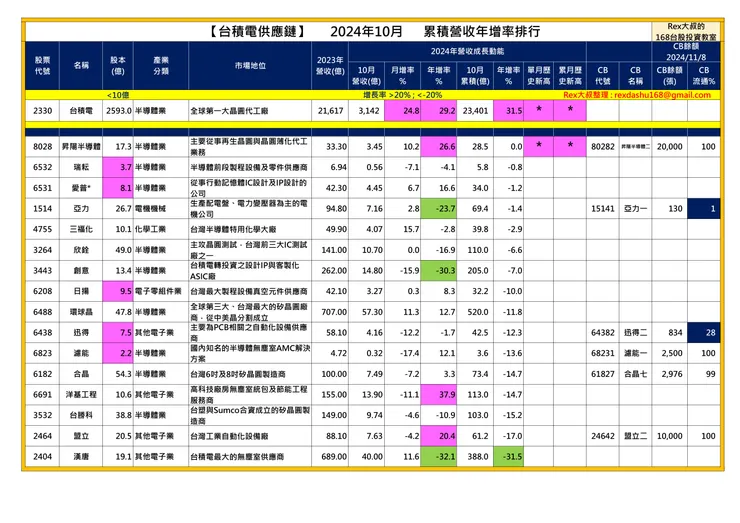Screen dimensions: 740x523
Task: Click the "2024/11/8" date in the header
Action: click(686, 57)
